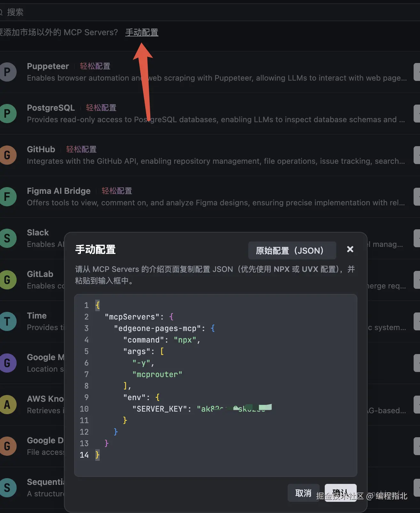Image resolution: width=420 pixels, height=513 pixels.
Task: Click inside the JSON configuration editor
Action: click(215, 385)
